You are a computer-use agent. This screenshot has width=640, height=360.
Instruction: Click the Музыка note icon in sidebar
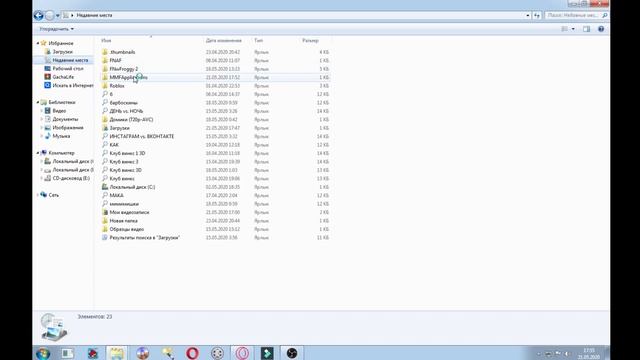pyautogui.click(x=47, y=136)
